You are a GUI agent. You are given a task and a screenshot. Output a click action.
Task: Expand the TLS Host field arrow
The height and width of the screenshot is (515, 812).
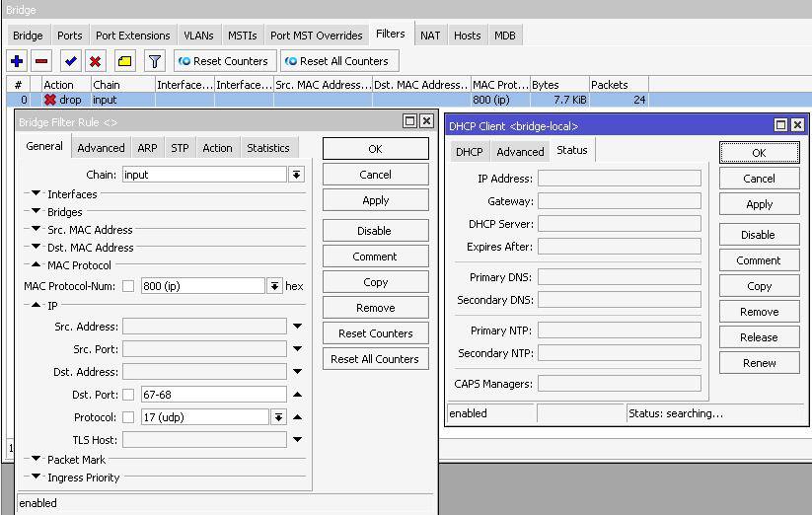pos(297,440)
